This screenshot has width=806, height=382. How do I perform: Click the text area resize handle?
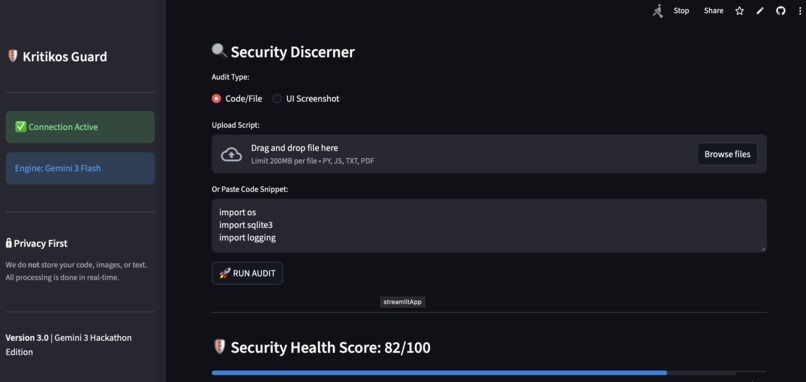point(763,248)
